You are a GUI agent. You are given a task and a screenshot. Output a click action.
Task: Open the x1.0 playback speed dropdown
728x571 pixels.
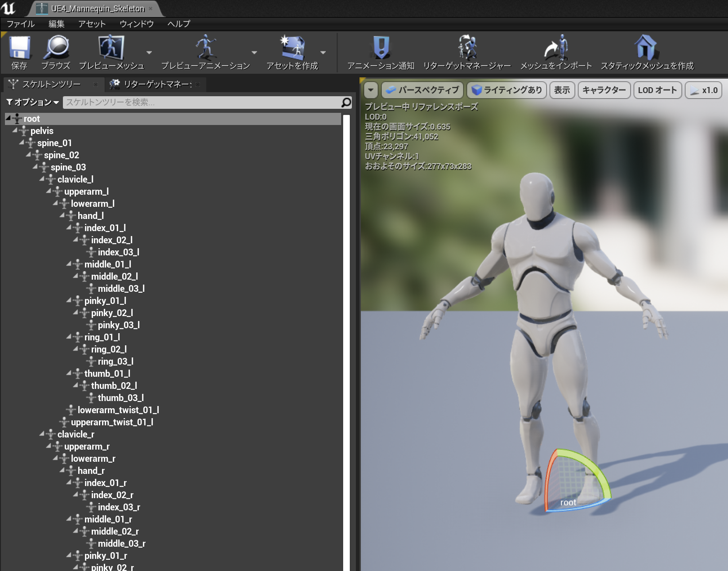point(704,90)
